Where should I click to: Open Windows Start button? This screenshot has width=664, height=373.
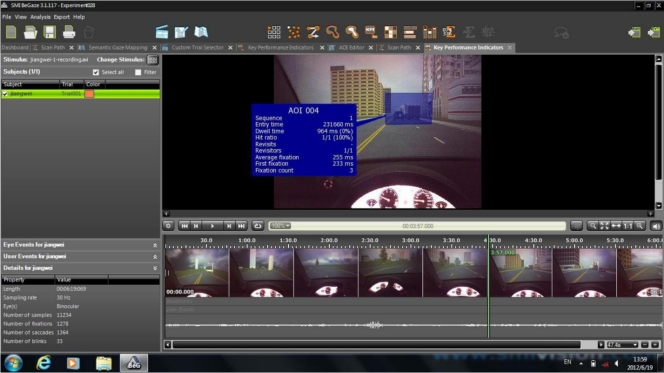(14, 363)
